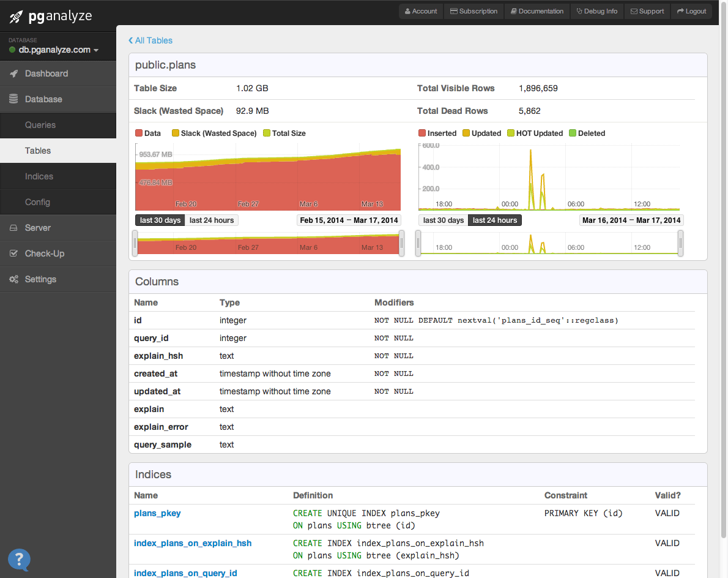This screenshot has width=728, height=578.
Task: Click the Support button
Action: click(x=647, y=11)
